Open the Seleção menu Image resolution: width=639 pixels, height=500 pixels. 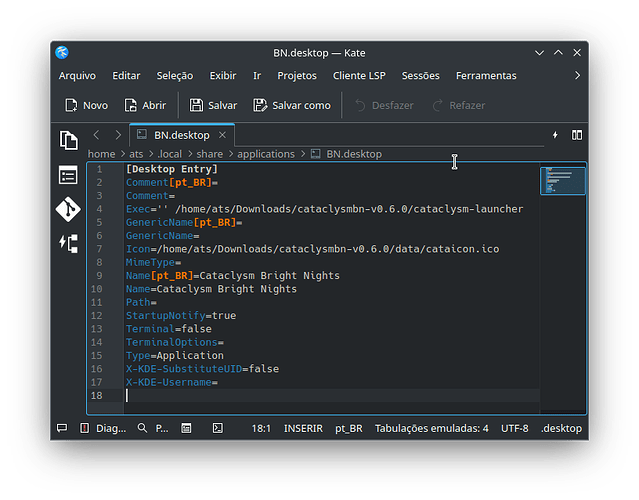[x=175, y=76]
